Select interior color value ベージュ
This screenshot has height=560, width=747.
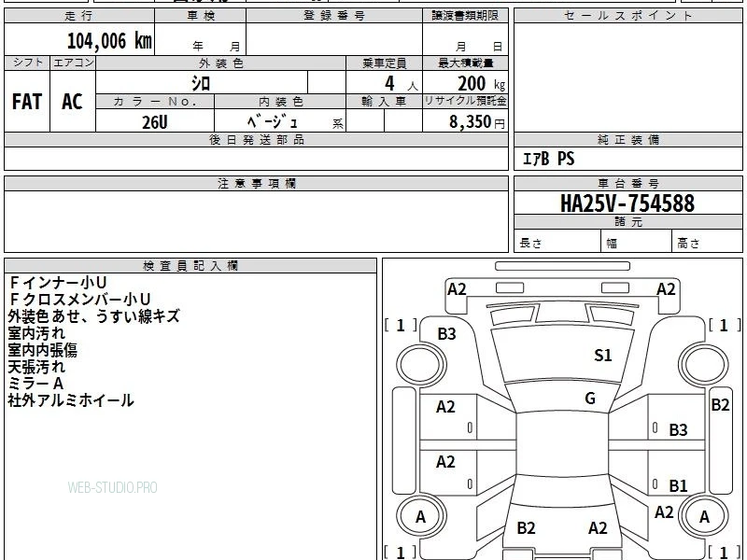click(x=273, y=122)
